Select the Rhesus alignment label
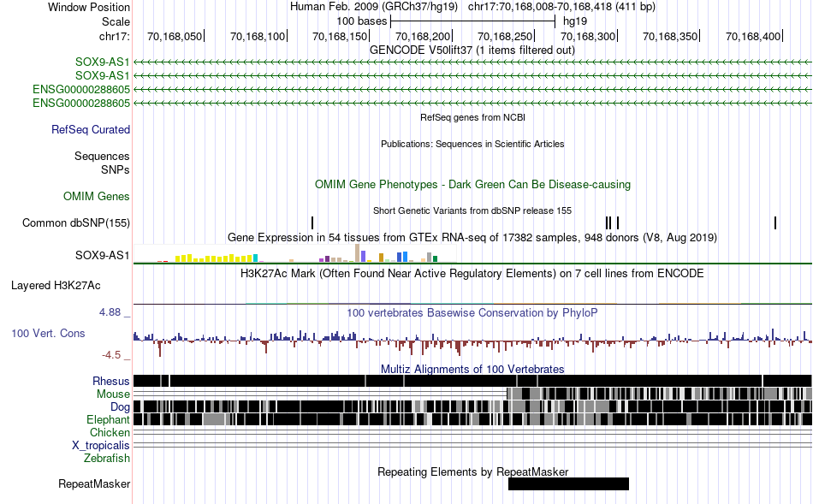The height and width of the screenshot is (504, 813). click(111, 381)
